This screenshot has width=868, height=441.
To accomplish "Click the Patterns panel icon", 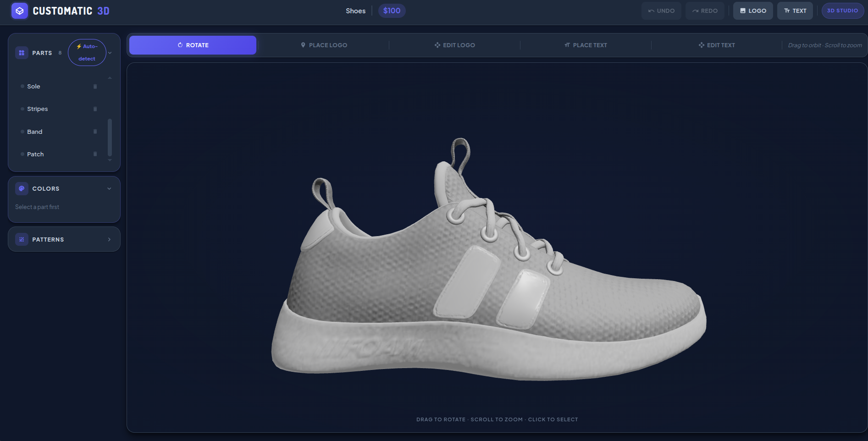I will click(22, 239).
